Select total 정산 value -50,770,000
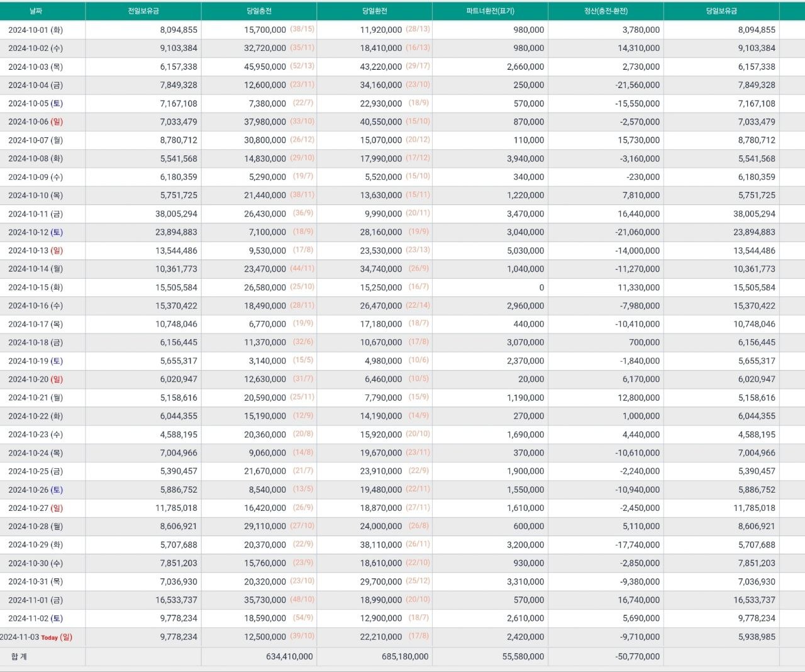The image size is (805, 672). click(638, 656)
